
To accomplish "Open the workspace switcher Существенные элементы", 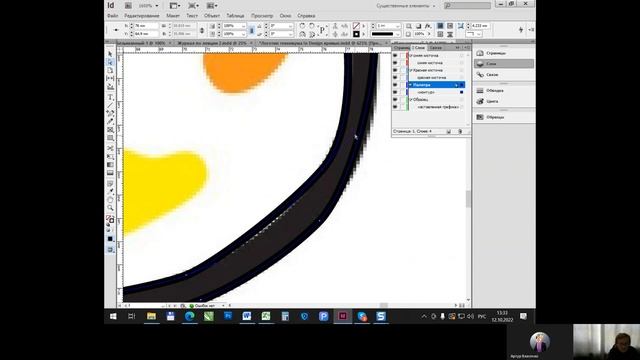I will point(406,6).
